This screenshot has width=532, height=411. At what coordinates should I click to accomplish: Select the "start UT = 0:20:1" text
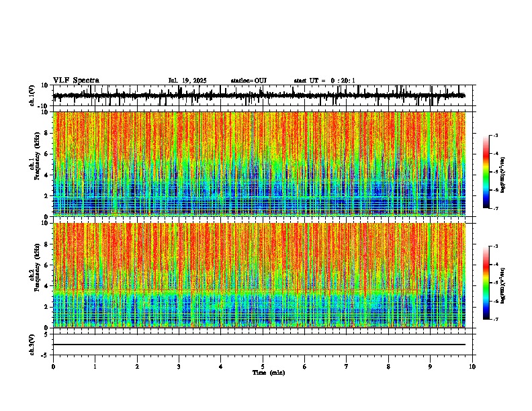pos(324,81)
